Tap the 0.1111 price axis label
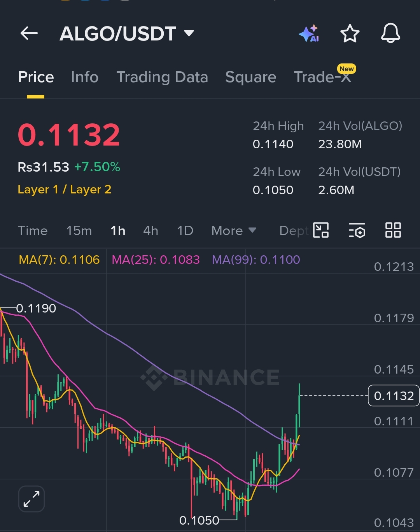 coord(394,421)
